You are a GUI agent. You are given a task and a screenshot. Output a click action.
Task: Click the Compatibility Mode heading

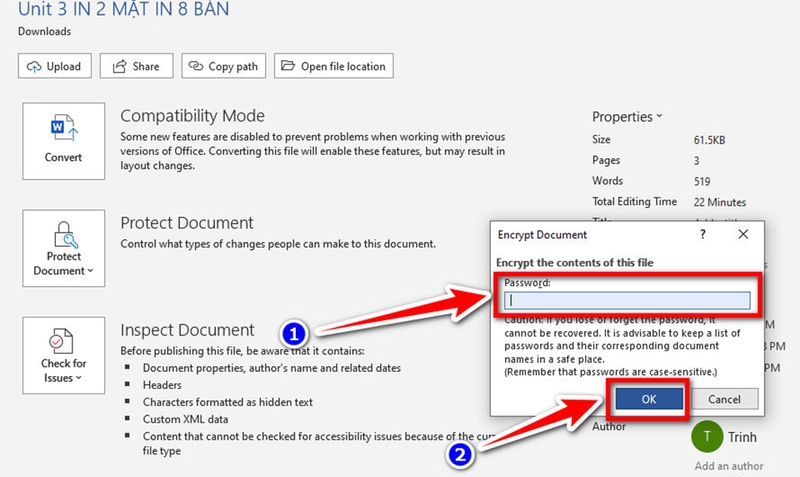[x=192, y=116]
